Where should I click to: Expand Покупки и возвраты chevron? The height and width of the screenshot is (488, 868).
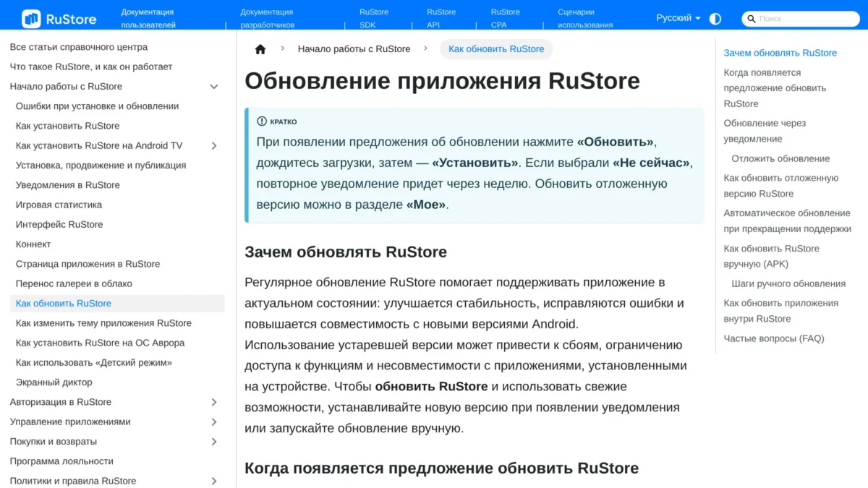214,442
